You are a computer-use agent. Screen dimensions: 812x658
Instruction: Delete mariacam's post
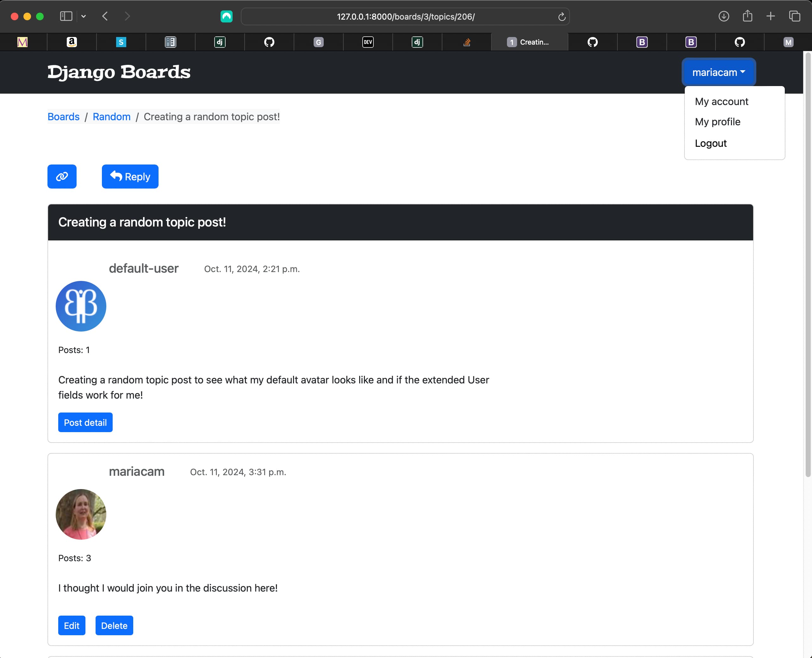pyautogui.click(x=114, y=625)
